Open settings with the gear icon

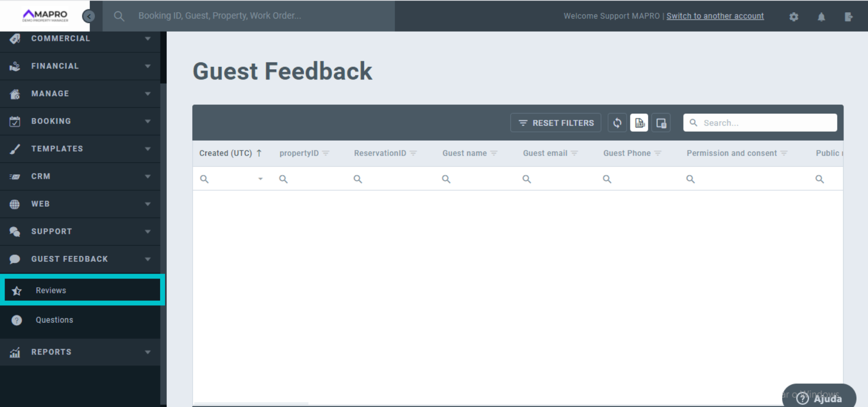[794, 17]
